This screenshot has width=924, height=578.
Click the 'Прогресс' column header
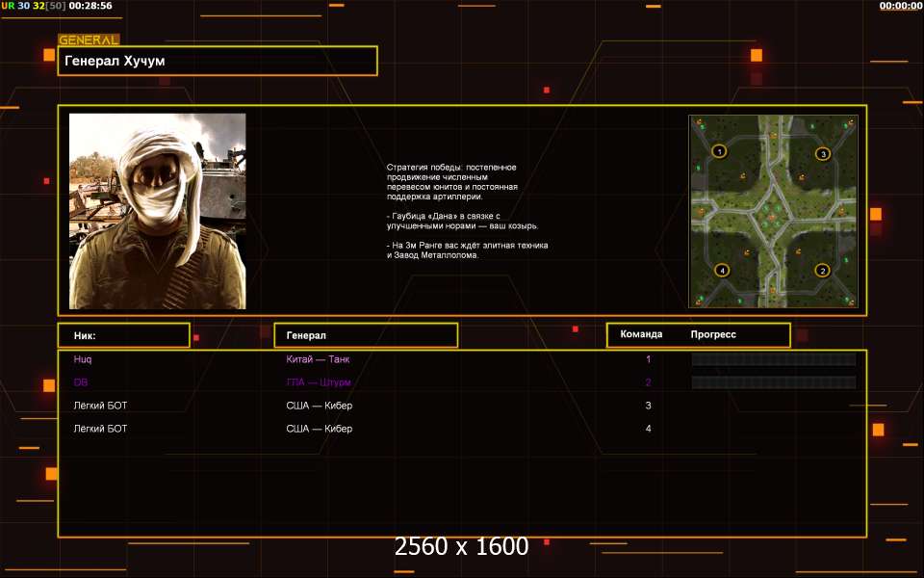pos(713,334)
